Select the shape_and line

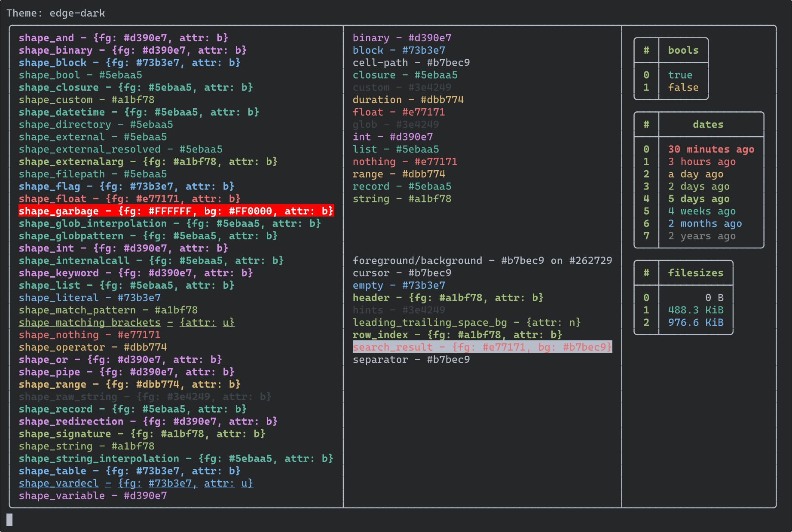click(123, 38)
